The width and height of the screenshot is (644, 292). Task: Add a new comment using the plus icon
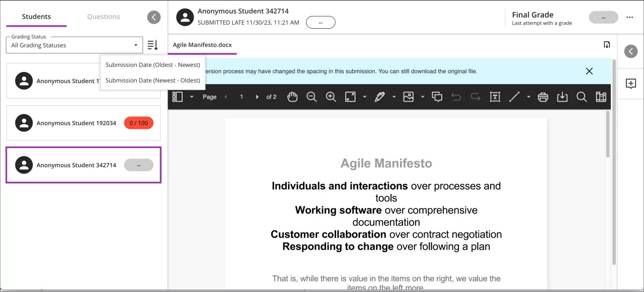click(x=631, y=84)
